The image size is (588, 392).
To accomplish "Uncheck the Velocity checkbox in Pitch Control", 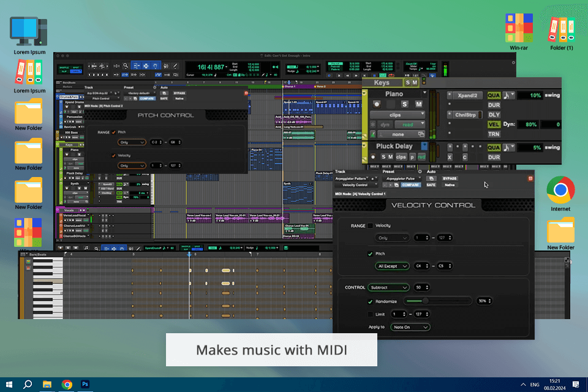I will tap(114, 156).
